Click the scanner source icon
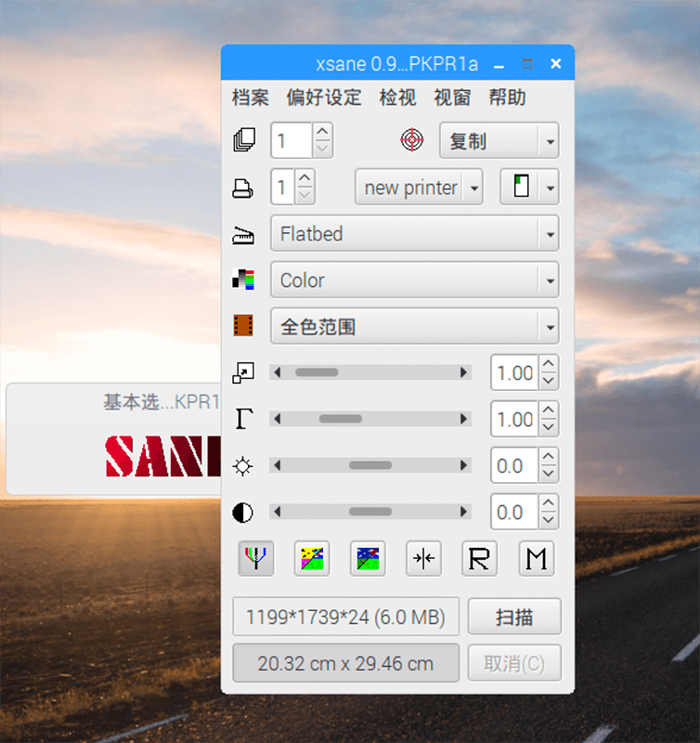This screenshot has width=700, height=743. click(x=243, y=235)
